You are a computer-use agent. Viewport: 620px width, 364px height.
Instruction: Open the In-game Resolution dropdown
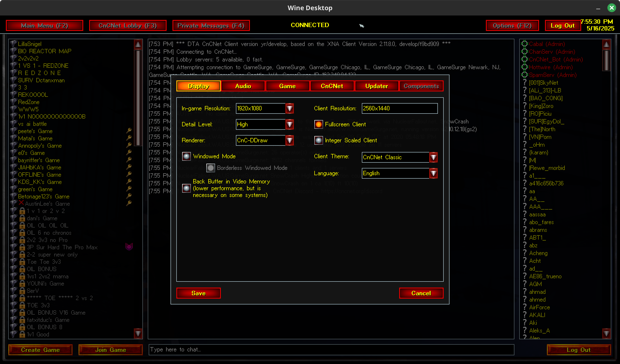pos(289,108)
